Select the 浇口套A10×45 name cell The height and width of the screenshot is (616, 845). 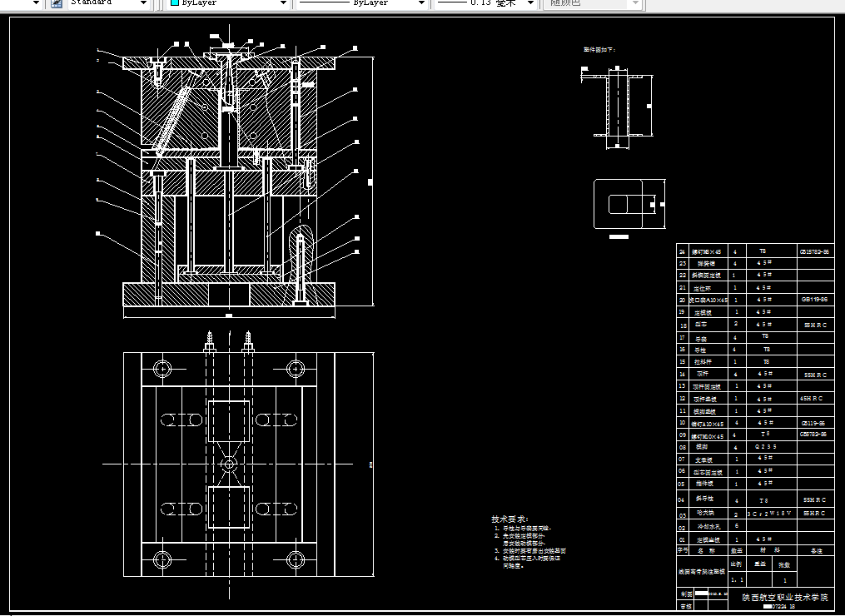pyautogui.click(x=708, y=301)
